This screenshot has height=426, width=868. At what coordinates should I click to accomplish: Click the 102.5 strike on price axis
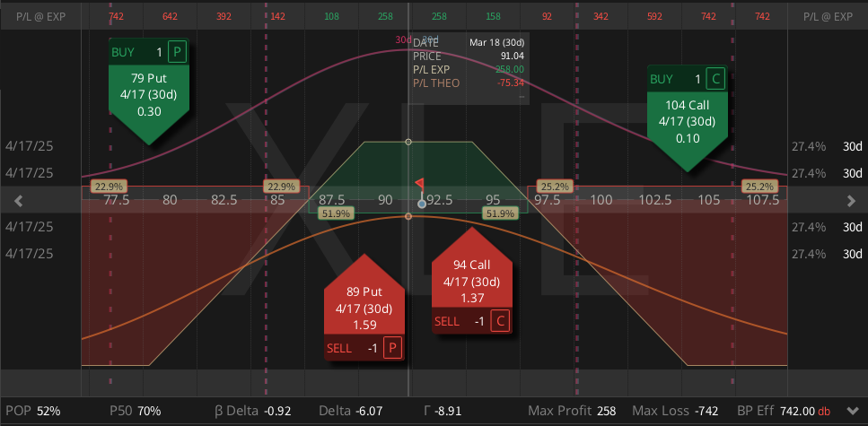[655, 200]
